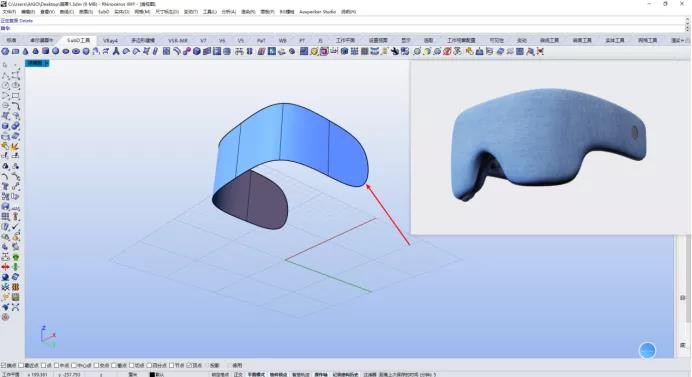Switch to the 网格工具 toolbar tab
Image resolution: width=692 pixels, height=377 pixels.
tap(647, 40)
